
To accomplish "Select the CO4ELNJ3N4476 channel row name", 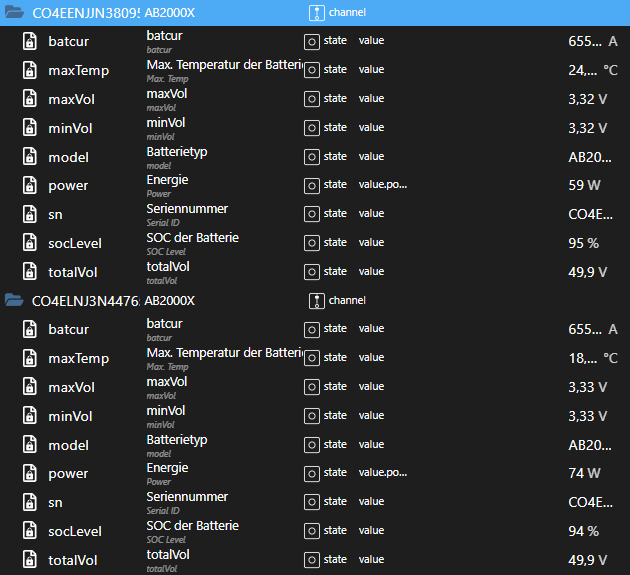I will pyautogui.click(x=86, y=301).
